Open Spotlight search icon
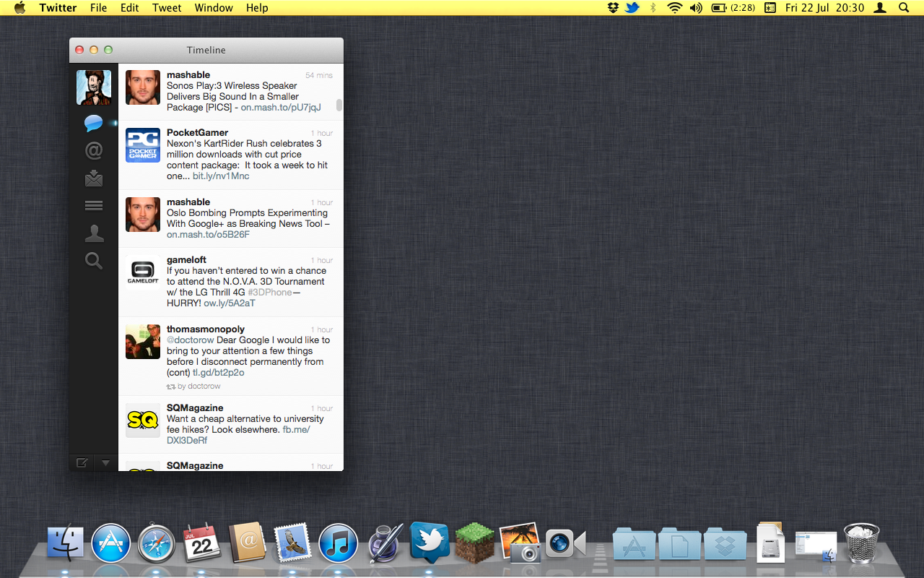This screenshot has height=578, width=924. tap(904, 8)
